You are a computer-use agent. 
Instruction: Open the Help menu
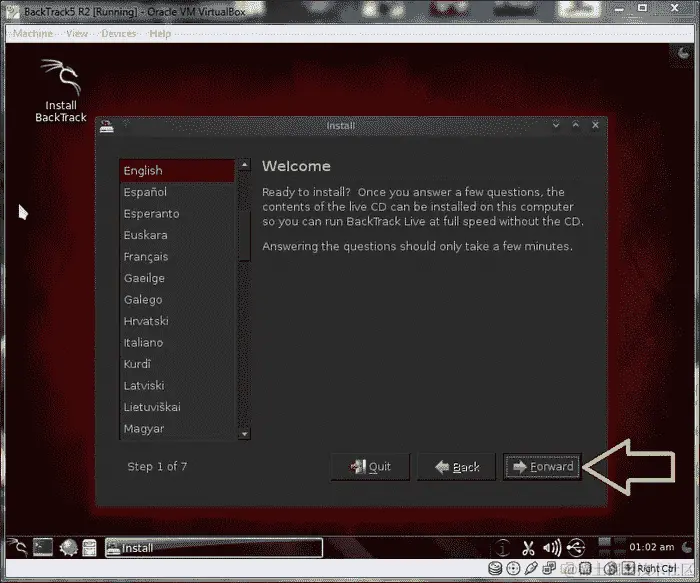(160, 33)
